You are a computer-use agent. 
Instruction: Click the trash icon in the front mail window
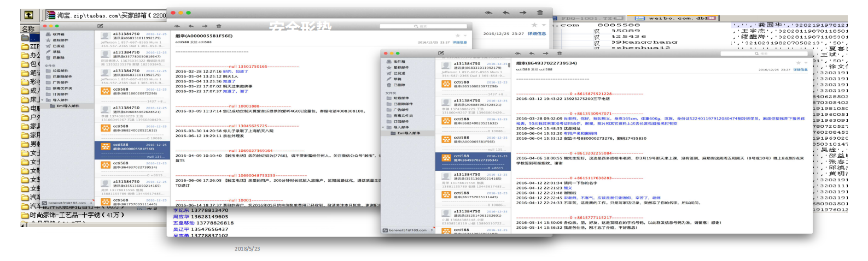click(x=559, y=54)
